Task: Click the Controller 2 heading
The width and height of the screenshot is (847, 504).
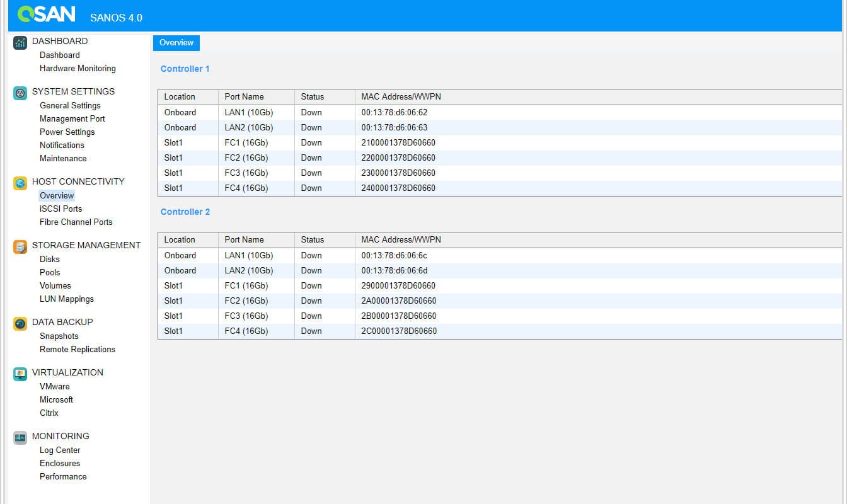Action: (185, 212)
